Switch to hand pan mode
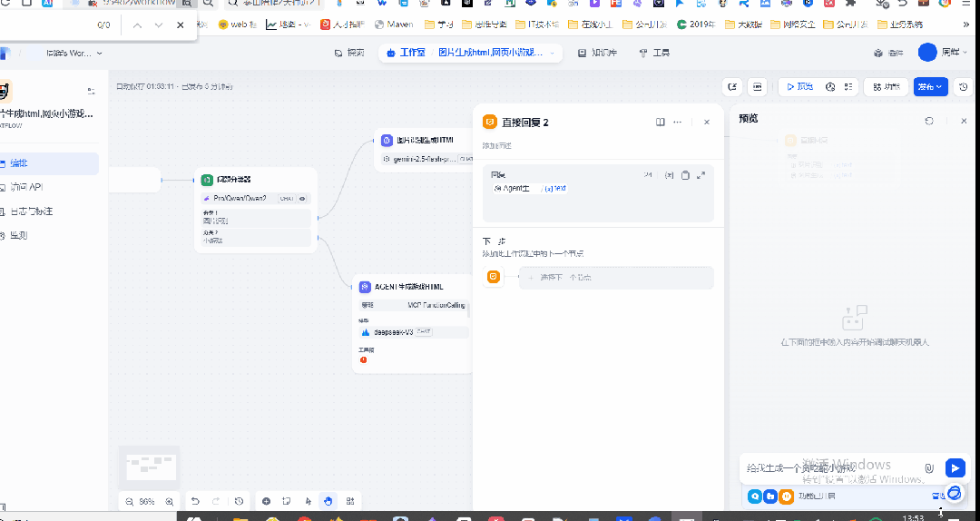980x521 pixels. 328,501
